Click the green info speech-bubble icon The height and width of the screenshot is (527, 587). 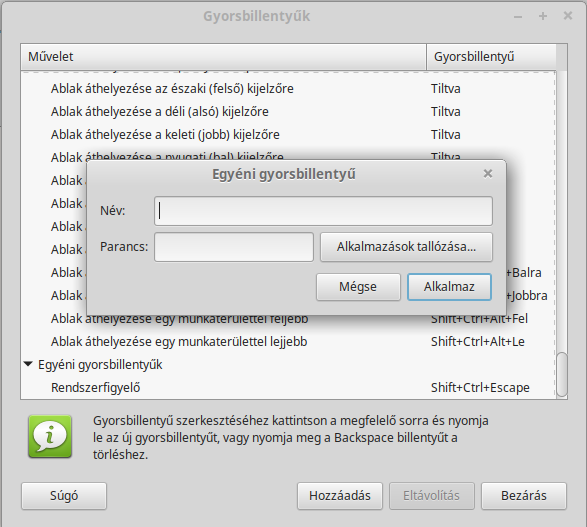50,436
